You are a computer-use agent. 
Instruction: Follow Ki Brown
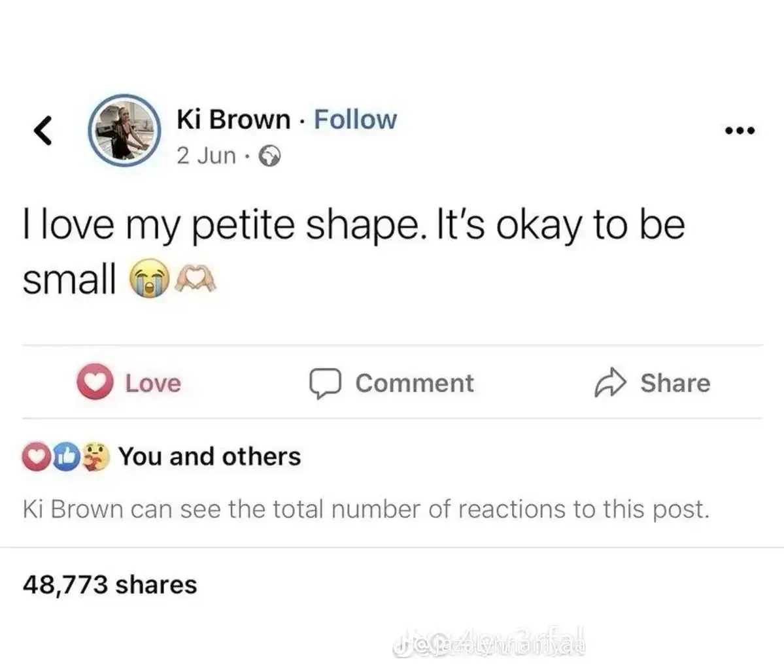click(x=355, y=120)
